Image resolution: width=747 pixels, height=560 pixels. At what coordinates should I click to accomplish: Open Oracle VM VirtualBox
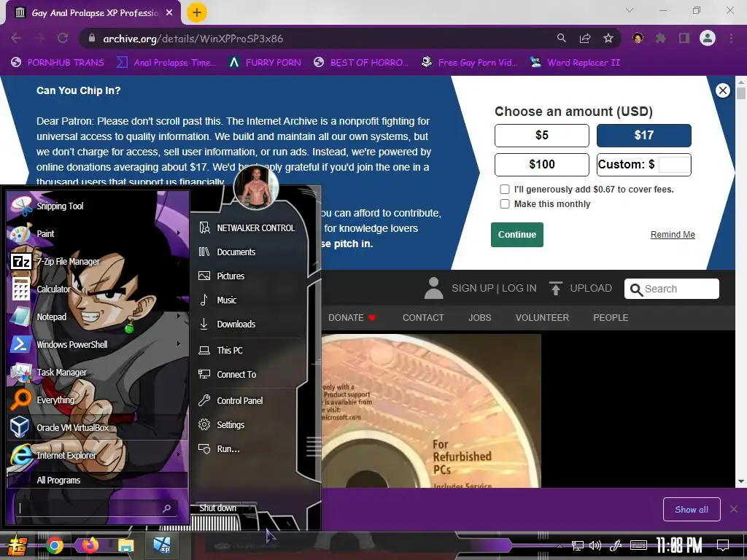click(x=98, y=427)
